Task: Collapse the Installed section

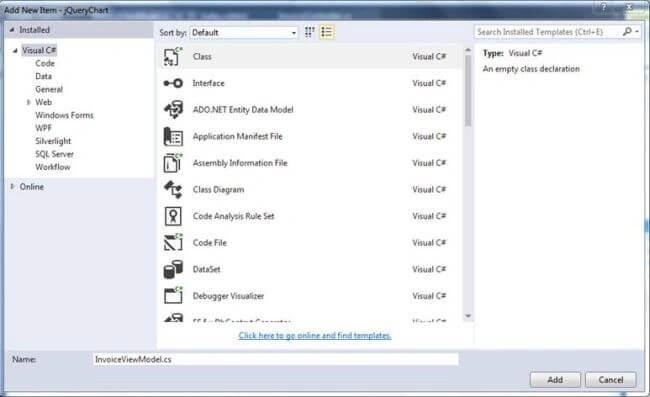Action: pyautogui.click(x=12, y=30)
